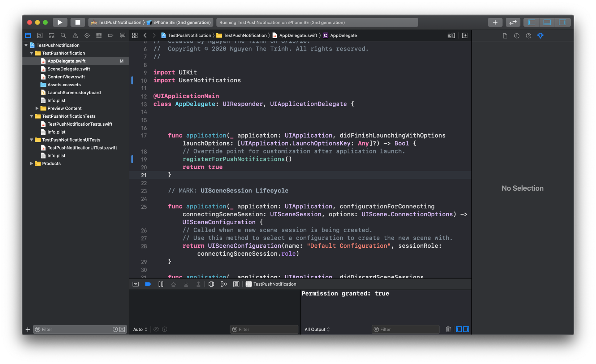Image resolution: width=596 pixels, height=364 pixels.
Task: Click the Run (play) button
Action: [60, 22]
